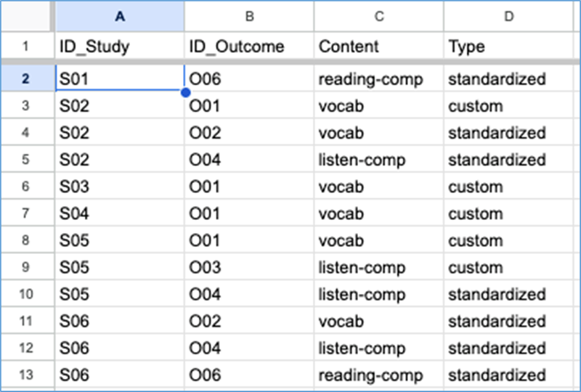Select column A header
This screenshot has width=581, height=392.
pos(120,16)
